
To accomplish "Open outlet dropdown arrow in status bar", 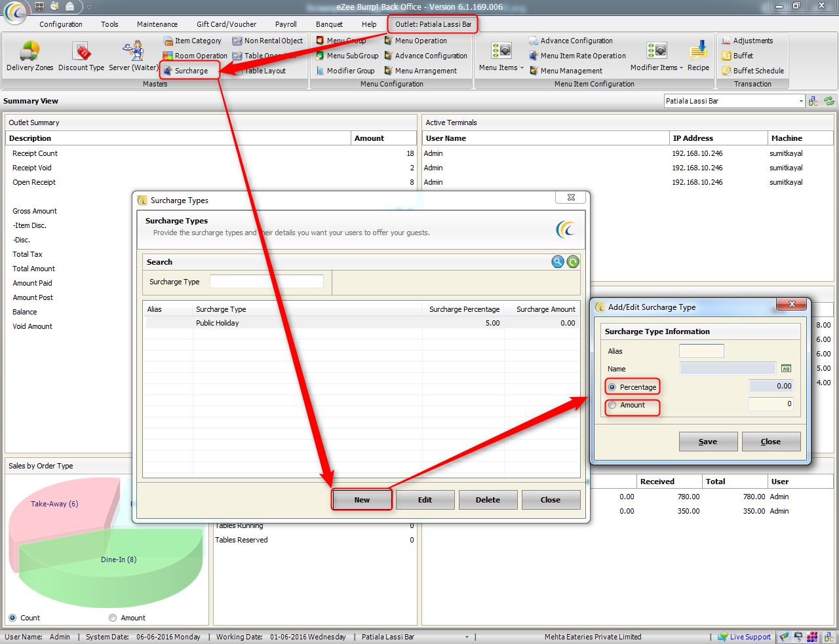I will [467, 637].
